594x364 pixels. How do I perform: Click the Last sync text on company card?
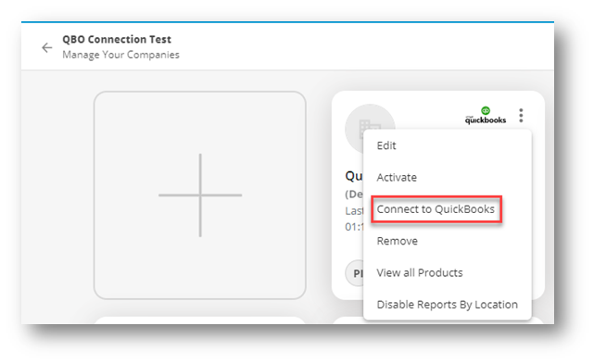coord(354,210)
